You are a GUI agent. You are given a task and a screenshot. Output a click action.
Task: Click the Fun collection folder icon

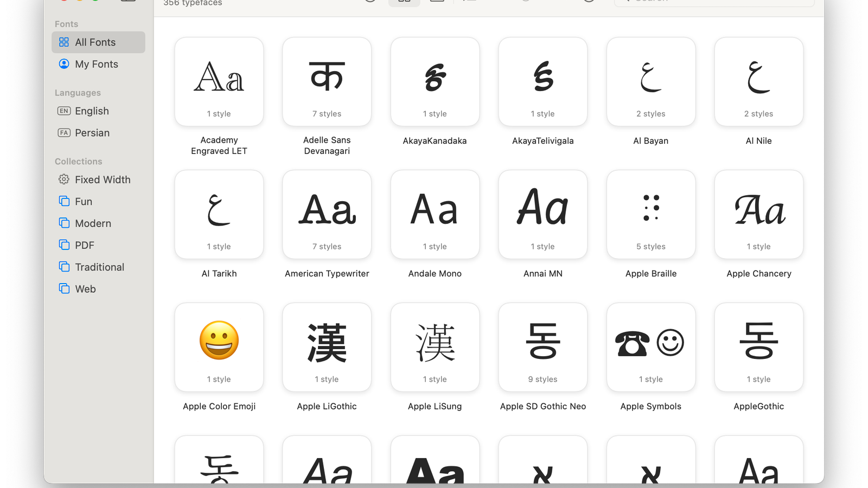tap(63, 201)
